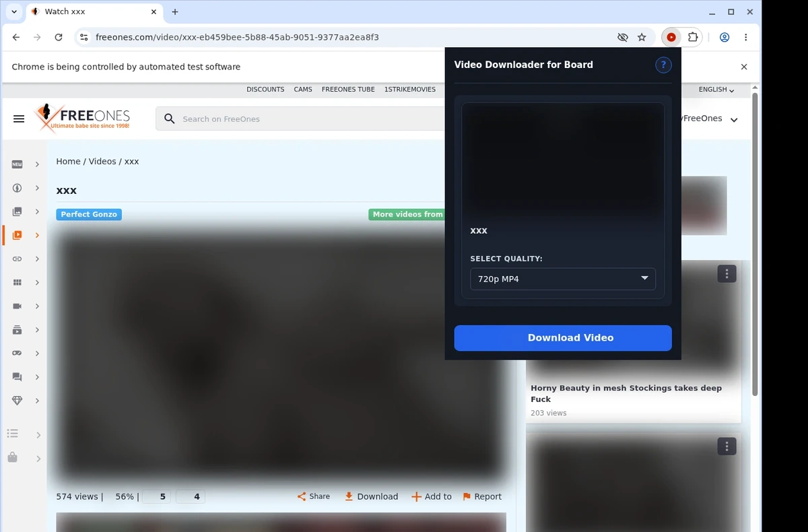Click the downvote count 4 button

tap(191, 497)
